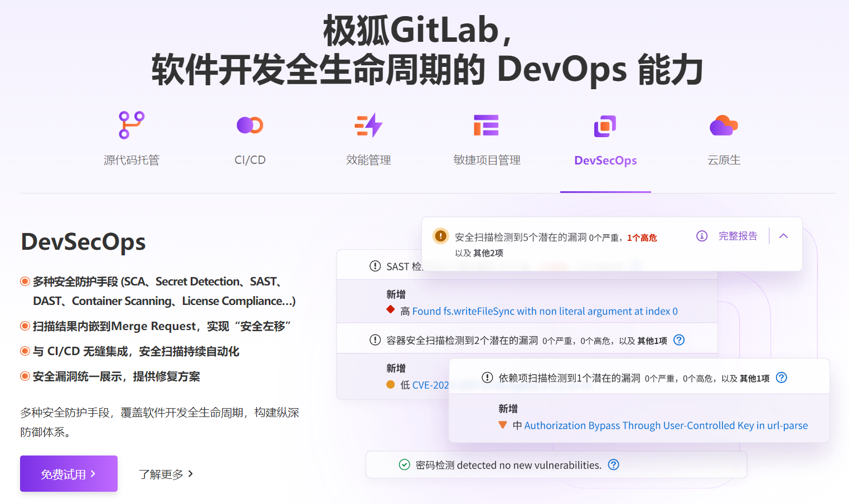This screenshot has height=504, width=849.
Task: Click the alert icon beside 容器安全扫描
Action: [375, 340]
